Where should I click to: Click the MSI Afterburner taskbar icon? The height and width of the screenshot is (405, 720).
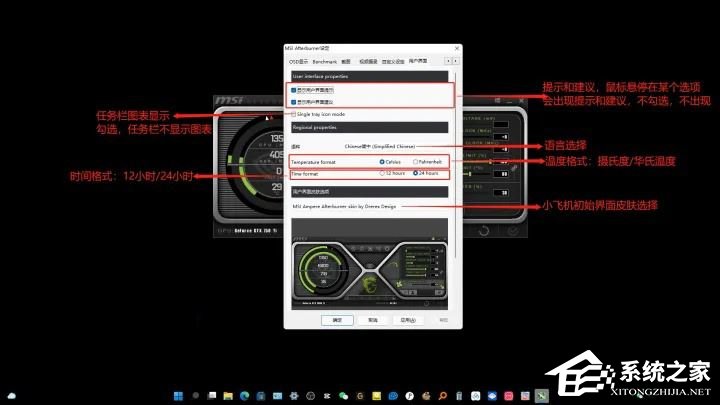pos(540,395)
